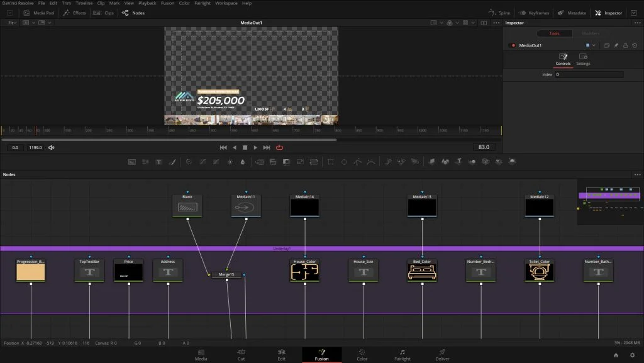Viewport: 644px width, 363px height.
Task: Select the Inspector Settings tab
Action: (x=583, y=60)
